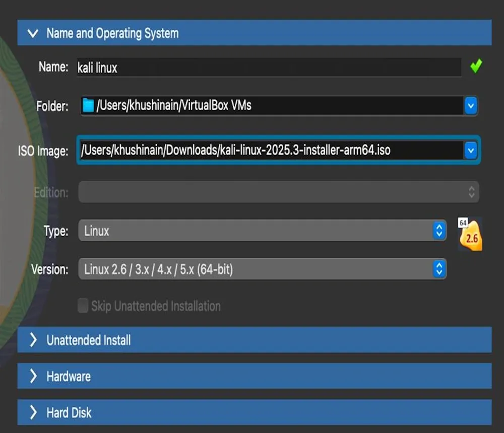Toggle Skip Unattended Installation checkbox
Viewport: 504px width, 433px height.
(x=83, y=306)
